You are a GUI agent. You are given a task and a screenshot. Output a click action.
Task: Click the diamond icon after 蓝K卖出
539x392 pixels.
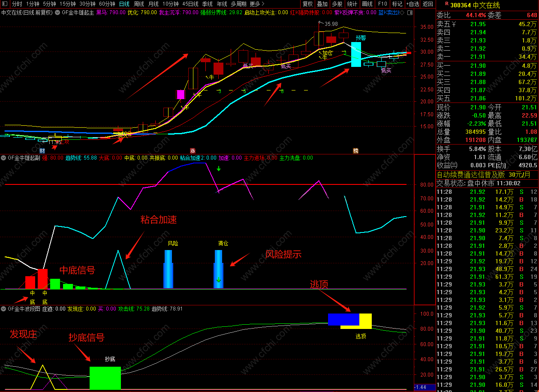pos(402,12)
